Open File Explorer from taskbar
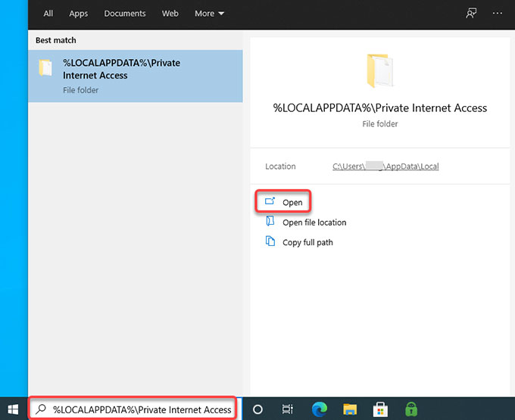Image resolution: width=515 pixels, height=420 pixels. pos(350,409)
